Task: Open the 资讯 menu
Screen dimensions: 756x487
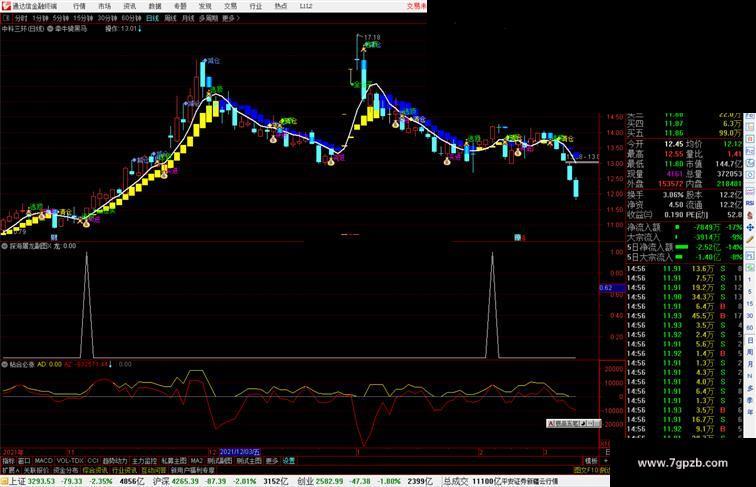Action: [x=129, y=6]
